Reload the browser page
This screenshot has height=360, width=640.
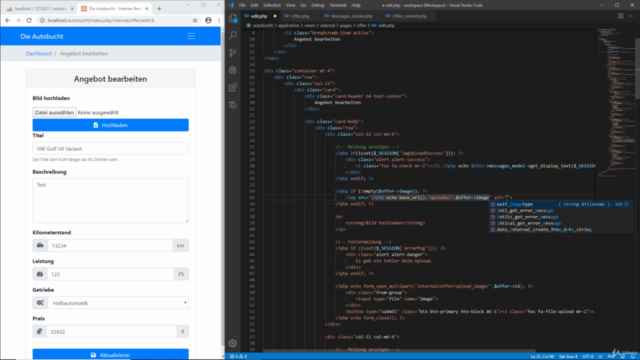[x=29, y=20]
